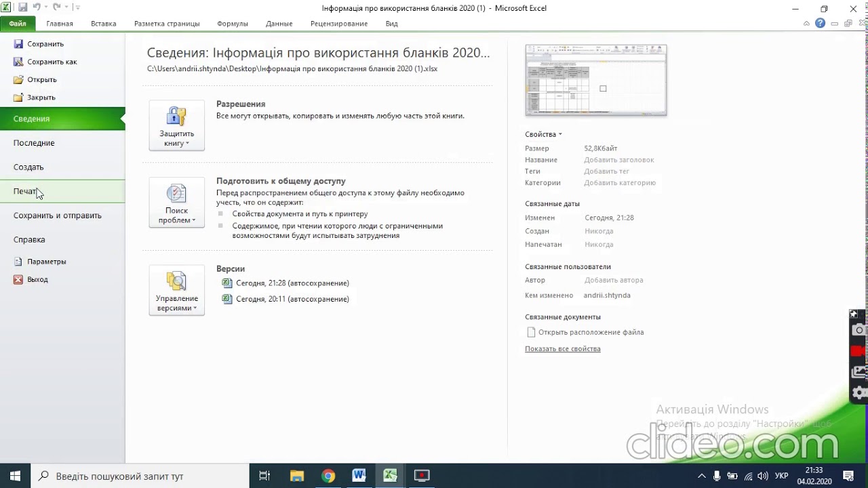Expand the Управление версиями dropdown button
The width and height of the screenshot is (868, 488).
176,290
